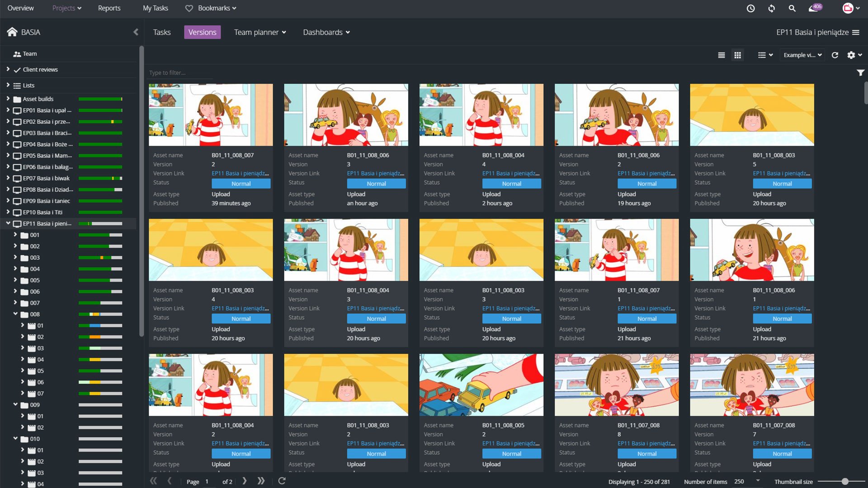Open notifications inbox with 406 badge
Viewport: 868px width, 488px height.
815,8
